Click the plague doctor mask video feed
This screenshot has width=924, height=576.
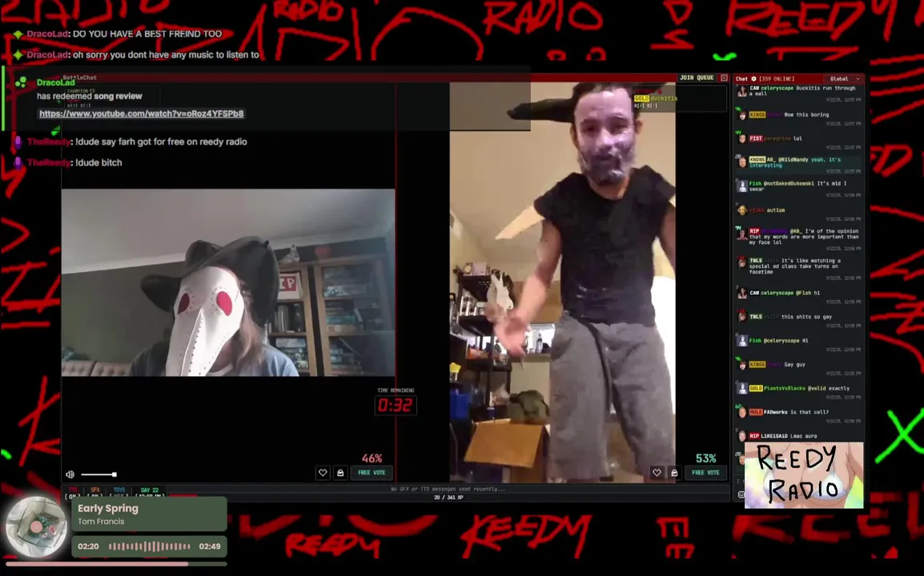[228, 282]
